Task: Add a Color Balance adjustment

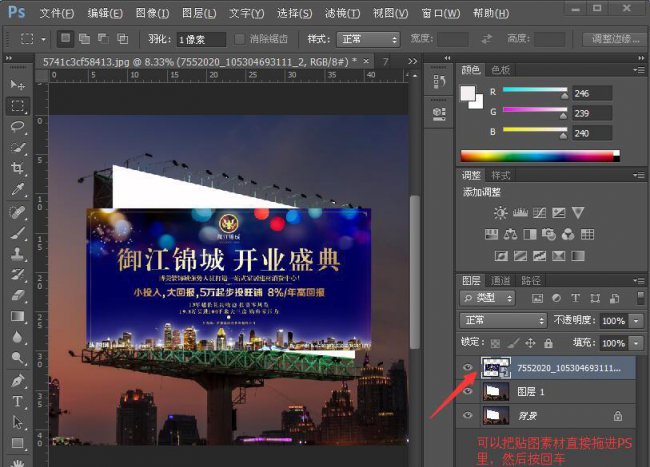Action: tap(510, 235)
